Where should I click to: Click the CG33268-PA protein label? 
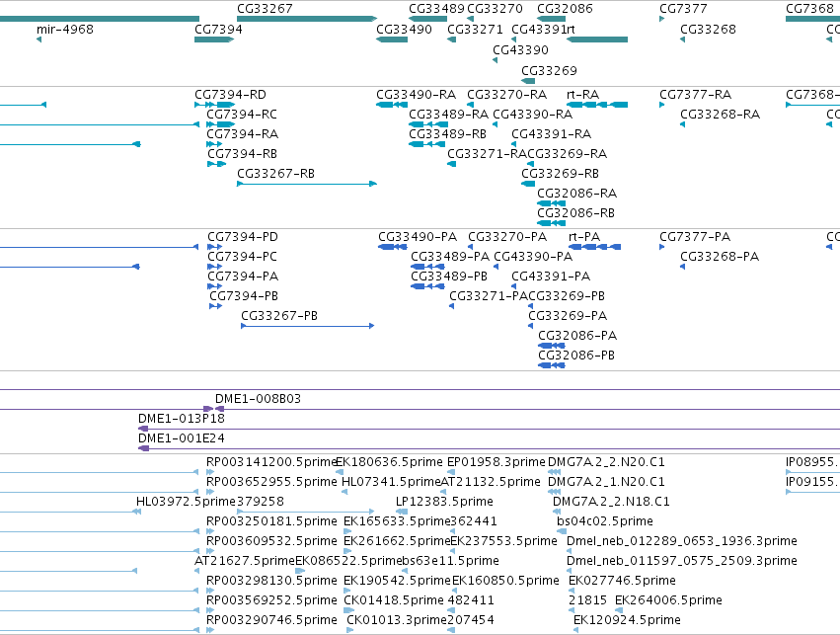pyautogui.click(x=720, y=257)
